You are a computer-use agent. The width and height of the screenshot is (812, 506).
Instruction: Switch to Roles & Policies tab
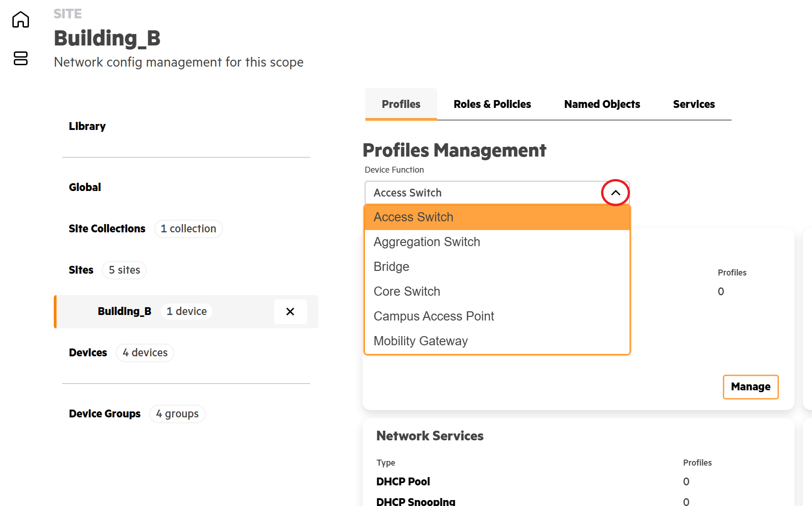492,104
